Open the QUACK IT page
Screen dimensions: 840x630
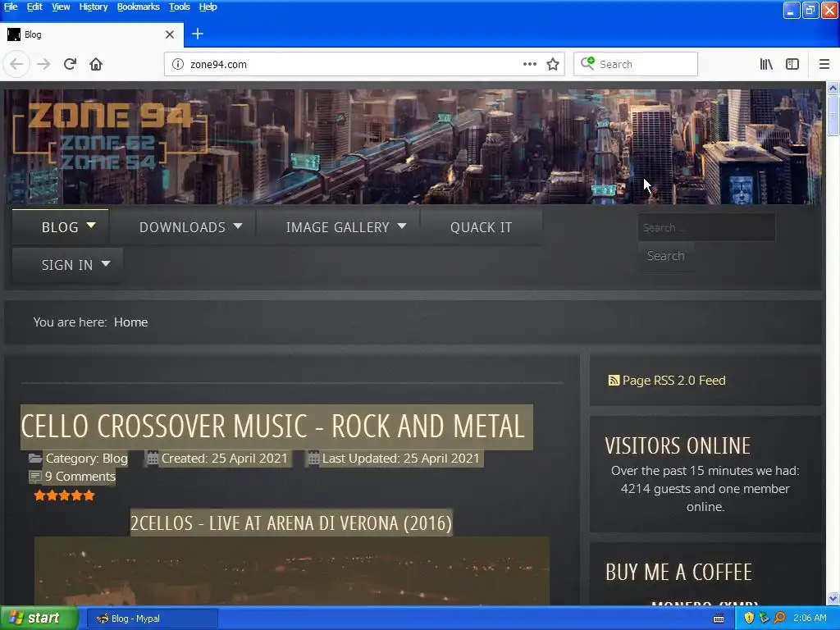point(481,227)
